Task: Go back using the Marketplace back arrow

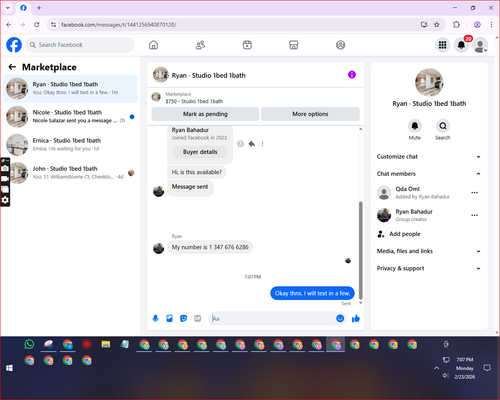Action: click(x=12, y=67)
